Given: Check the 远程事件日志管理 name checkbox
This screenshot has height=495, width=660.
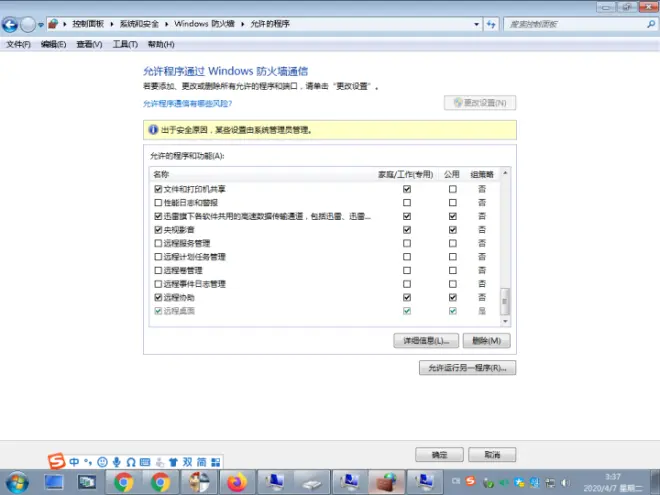Looking at the screenshot, I should (158, 284).
